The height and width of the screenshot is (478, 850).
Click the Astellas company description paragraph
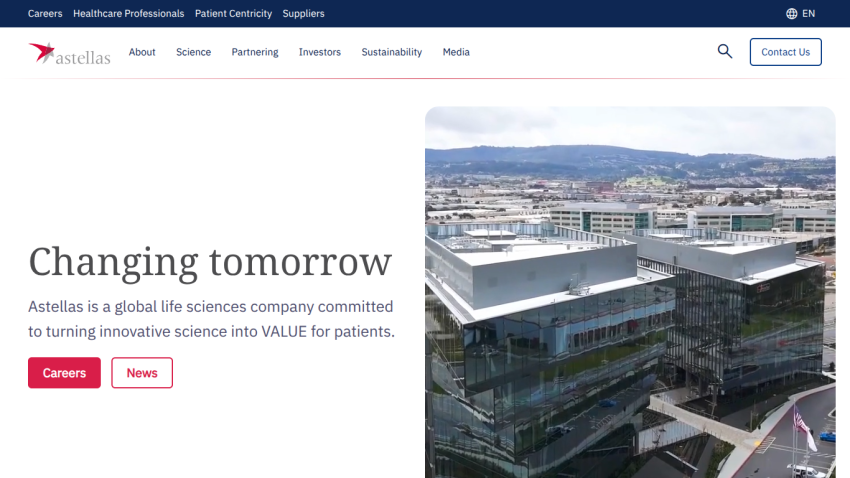(211, 319)
